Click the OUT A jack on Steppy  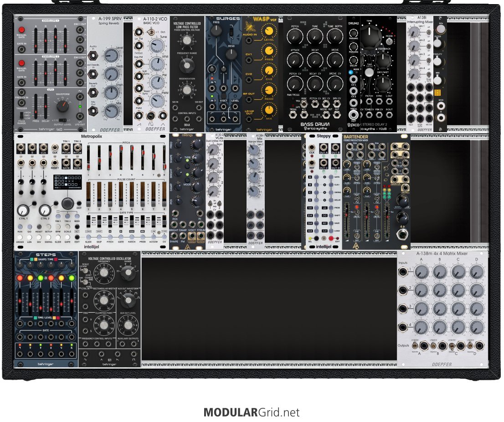click(324, 148)
